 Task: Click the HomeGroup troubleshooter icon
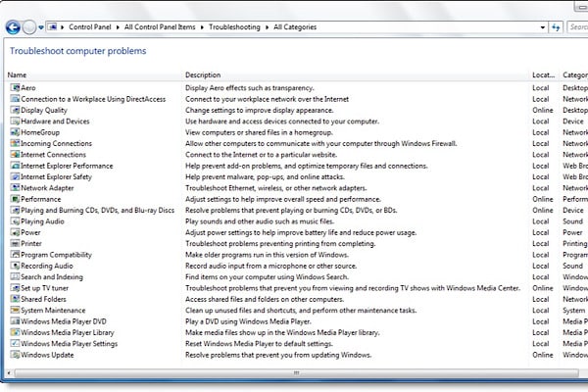click(x=15, y=132)
